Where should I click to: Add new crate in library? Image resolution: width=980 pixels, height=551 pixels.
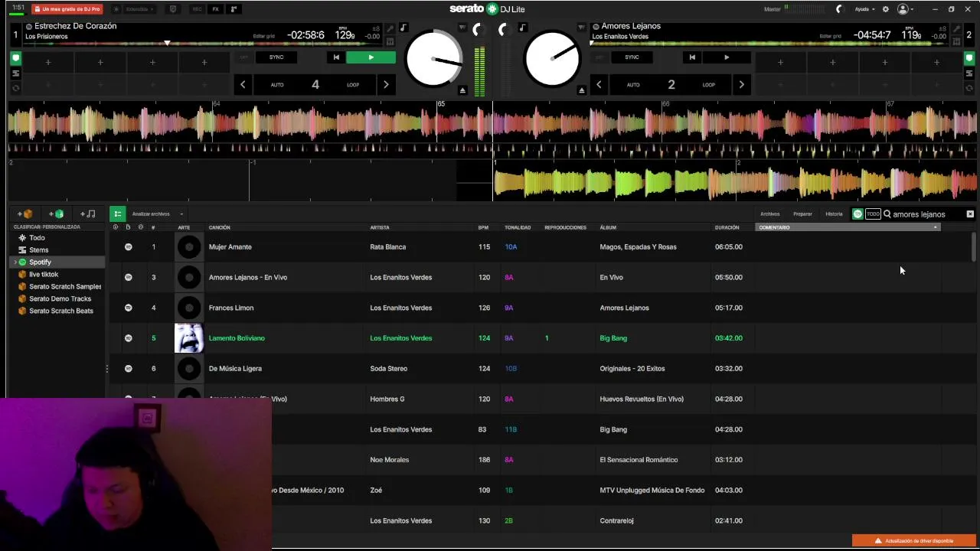[x=24, y=214]
